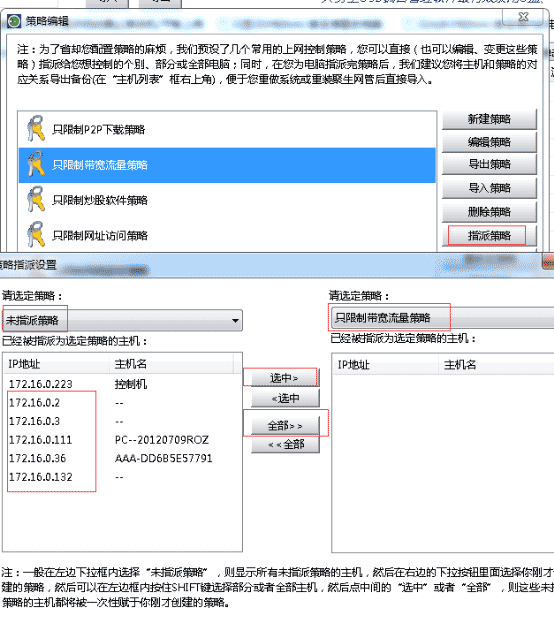Viewport: 554px width, 623px height.
Task: Close the 策略编辑 window
Action: (523, 17)
